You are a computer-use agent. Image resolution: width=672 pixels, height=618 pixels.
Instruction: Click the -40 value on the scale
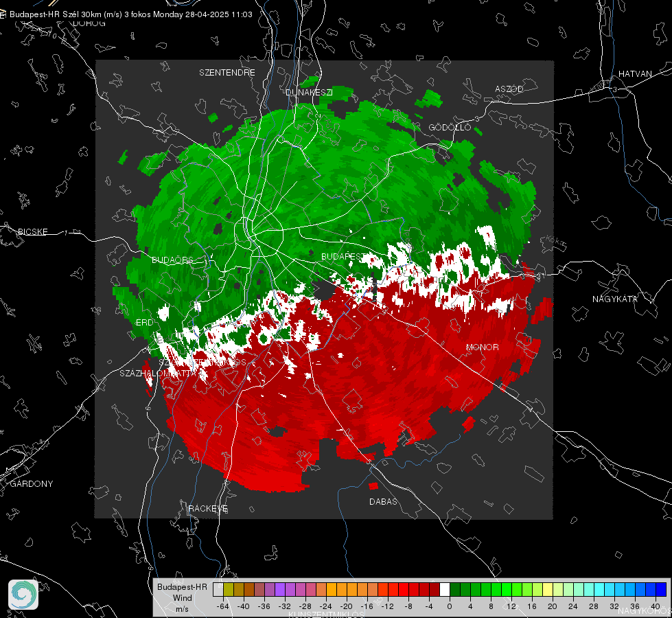coord(244,606)
